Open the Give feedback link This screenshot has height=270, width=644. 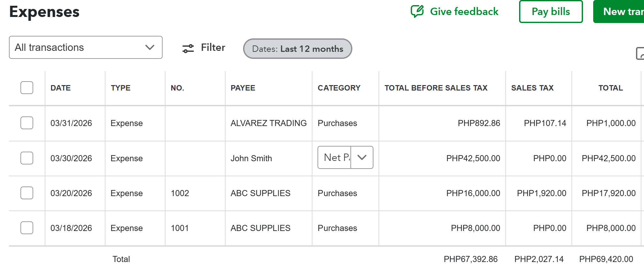pyautogui.click(x=464, y=12)
